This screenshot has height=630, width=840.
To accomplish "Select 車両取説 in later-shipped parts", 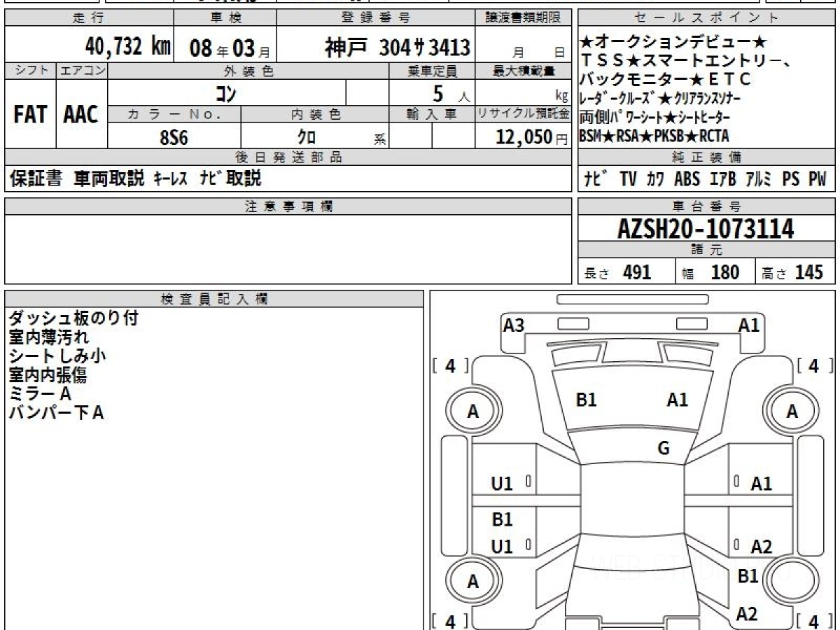I will point(108,178).
